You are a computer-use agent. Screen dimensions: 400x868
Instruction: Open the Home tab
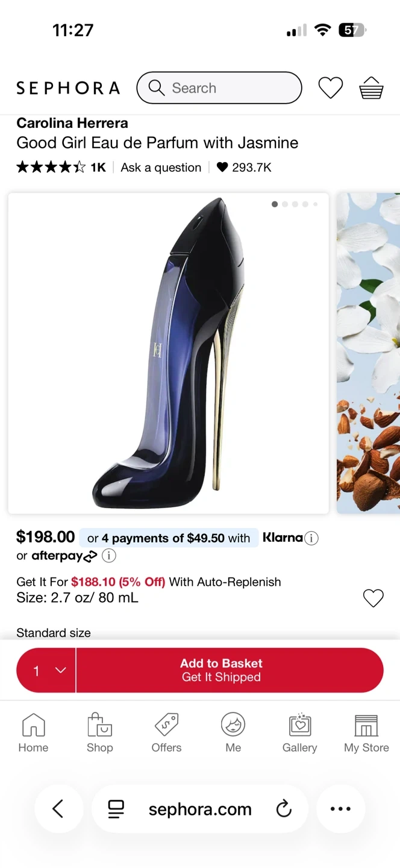33,732
